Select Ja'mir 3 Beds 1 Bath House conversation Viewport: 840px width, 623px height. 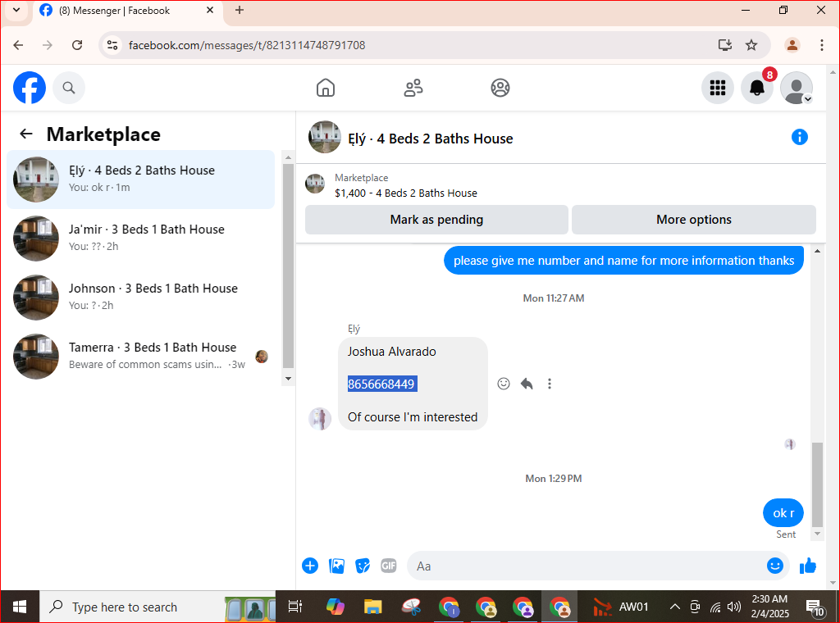pos(141,239)
